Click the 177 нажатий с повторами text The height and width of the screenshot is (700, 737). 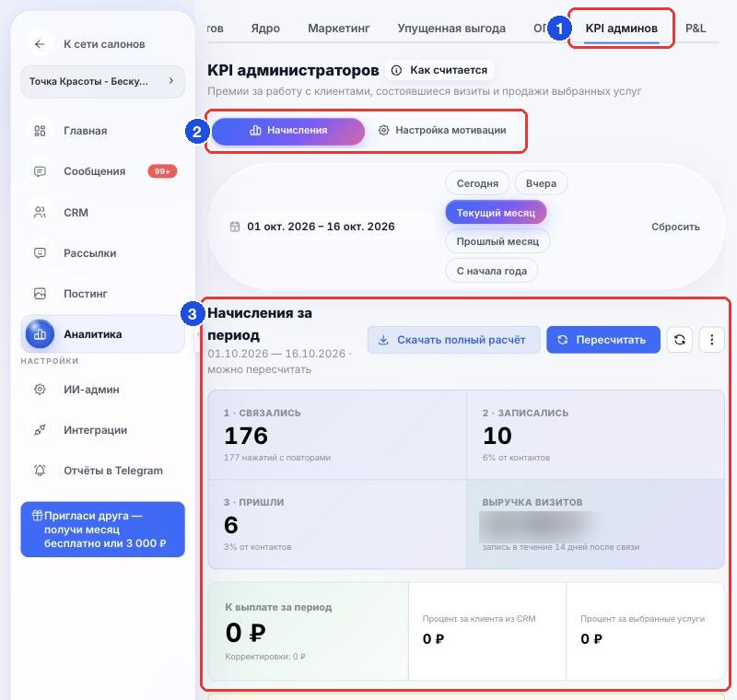[x=277, y=458]
